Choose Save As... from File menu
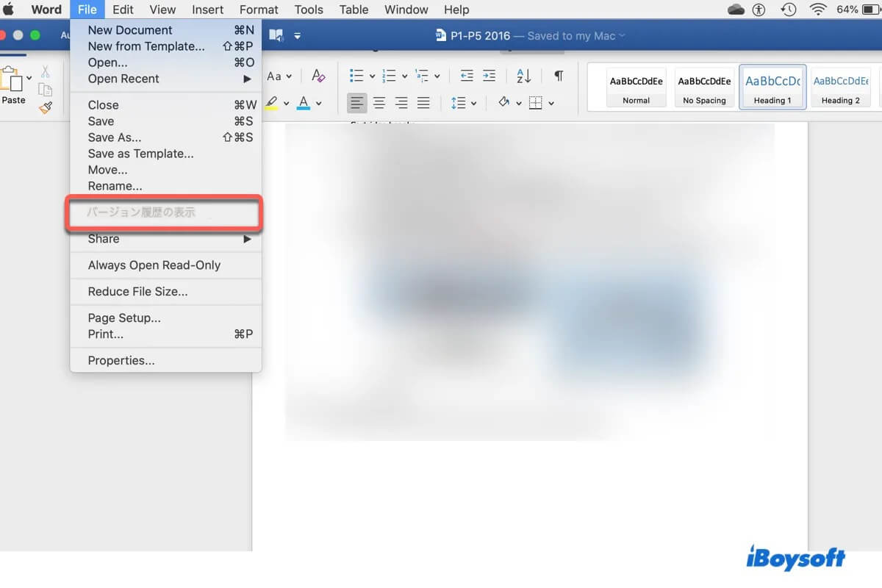 click(115, 137)
